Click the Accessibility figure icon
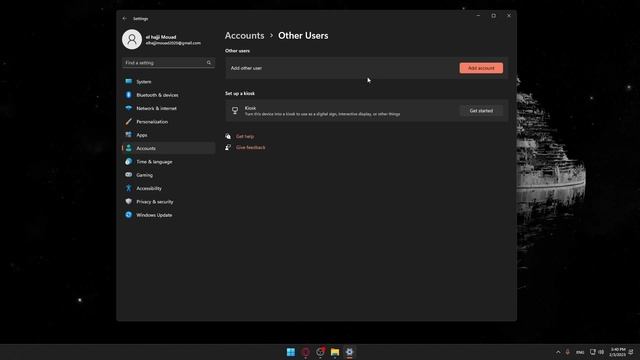The image size is (640, 360). tap(129, 188)
